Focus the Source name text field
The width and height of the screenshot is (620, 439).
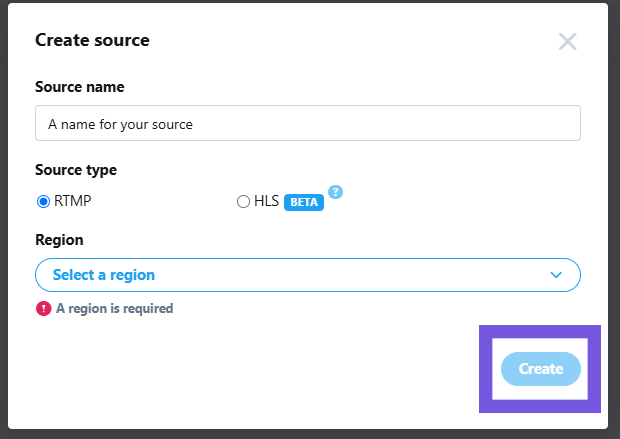pyautogui.click(x=307, y=124)
